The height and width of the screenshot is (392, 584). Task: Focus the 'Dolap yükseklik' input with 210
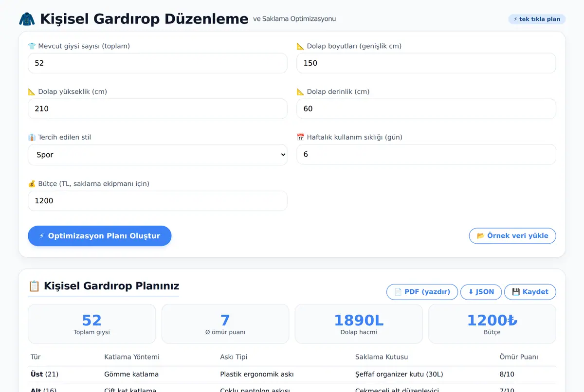tap(158, 109)
